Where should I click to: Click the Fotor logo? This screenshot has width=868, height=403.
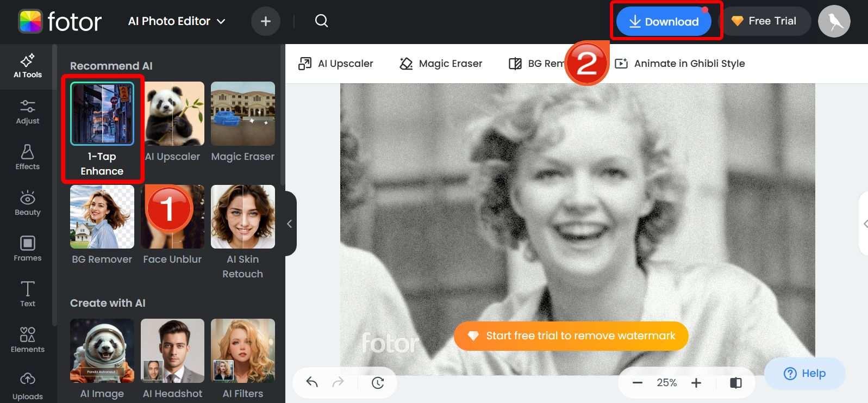[x=60, y=22]
